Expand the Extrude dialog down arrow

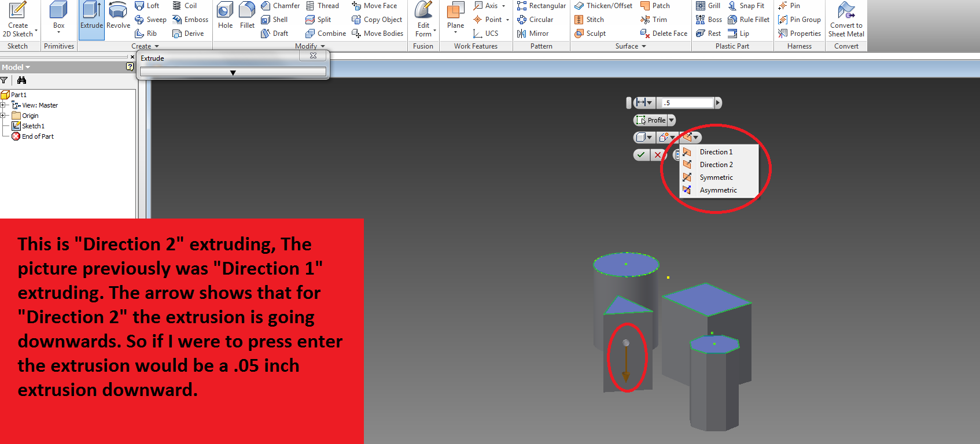click(x=233, y=72)
